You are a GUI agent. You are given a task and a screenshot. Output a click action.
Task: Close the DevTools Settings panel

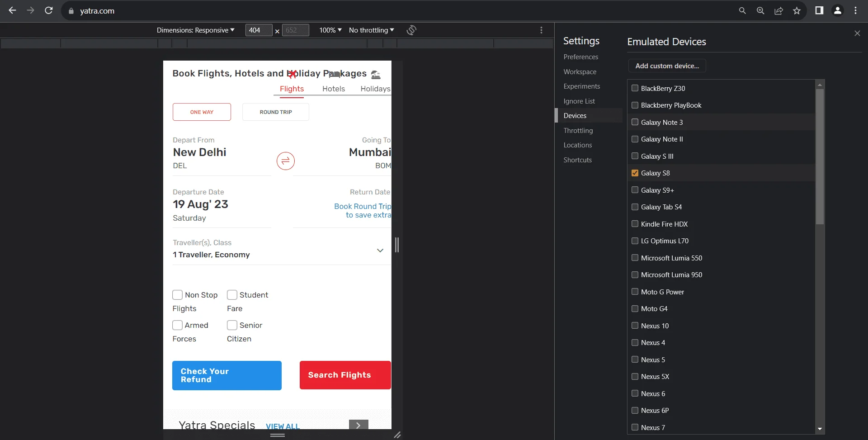[x=857, y=33]
